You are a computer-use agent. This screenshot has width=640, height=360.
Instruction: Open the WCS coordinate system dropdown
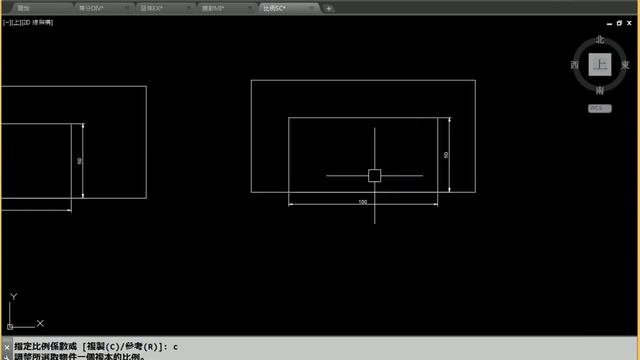600,108
